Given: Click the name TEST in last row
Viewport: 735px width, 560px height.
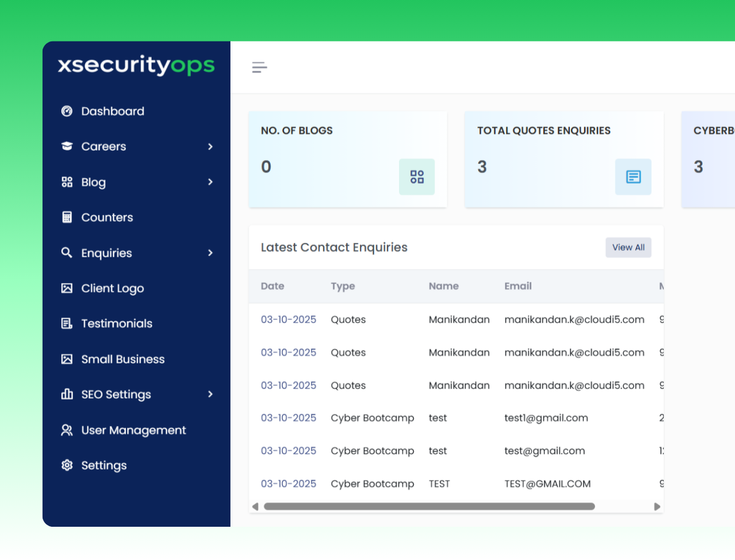Looking at the screenshot, I should coord(439,484).
